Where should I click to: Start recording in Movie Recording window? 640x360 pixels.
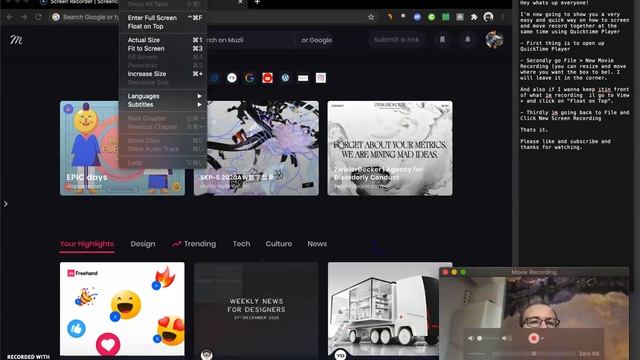click(533, 338)
